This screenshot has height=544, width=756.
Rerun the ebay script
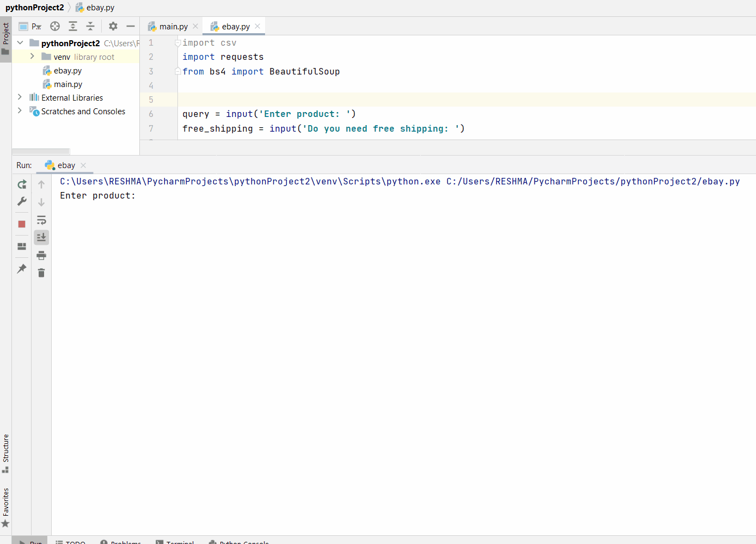coord(21,184)
